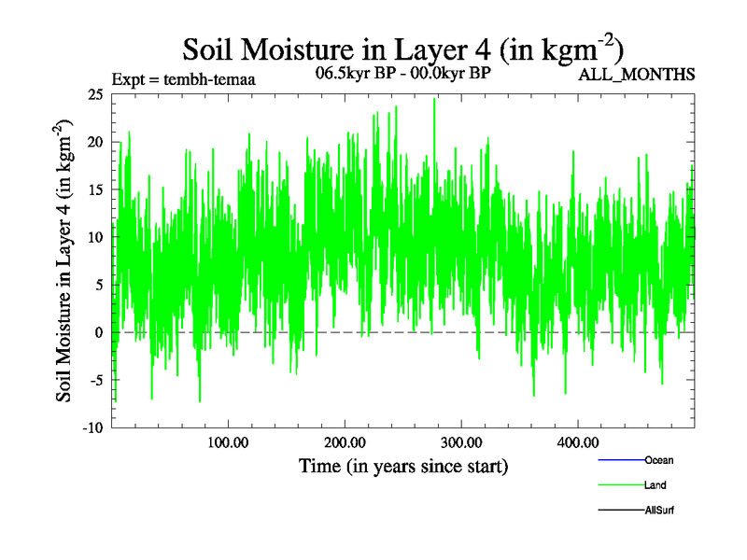Viewport: 747px width, 560px height.
Task: Select the AllSurf legend label
Action: [x=659, y=511]
